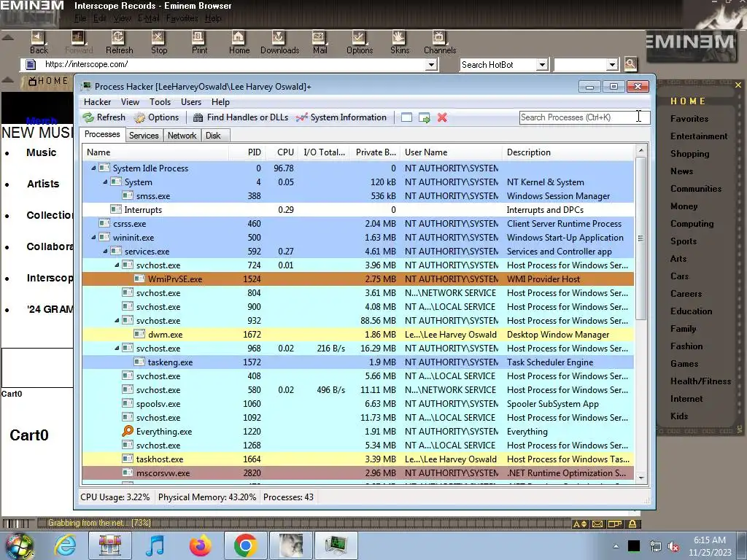Select the mscorsvw.exe process row

(x=357, y=472)
